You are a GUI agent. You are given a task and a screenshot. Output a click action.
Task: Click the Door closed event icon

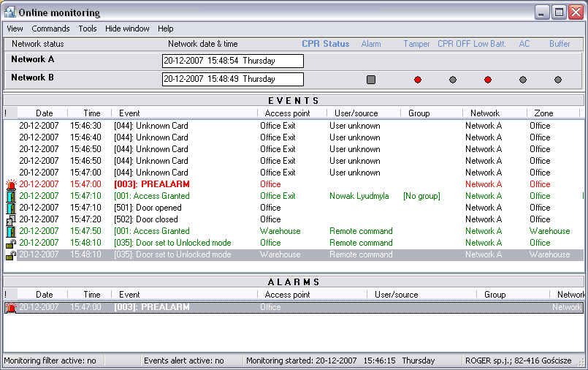point(10,219)
